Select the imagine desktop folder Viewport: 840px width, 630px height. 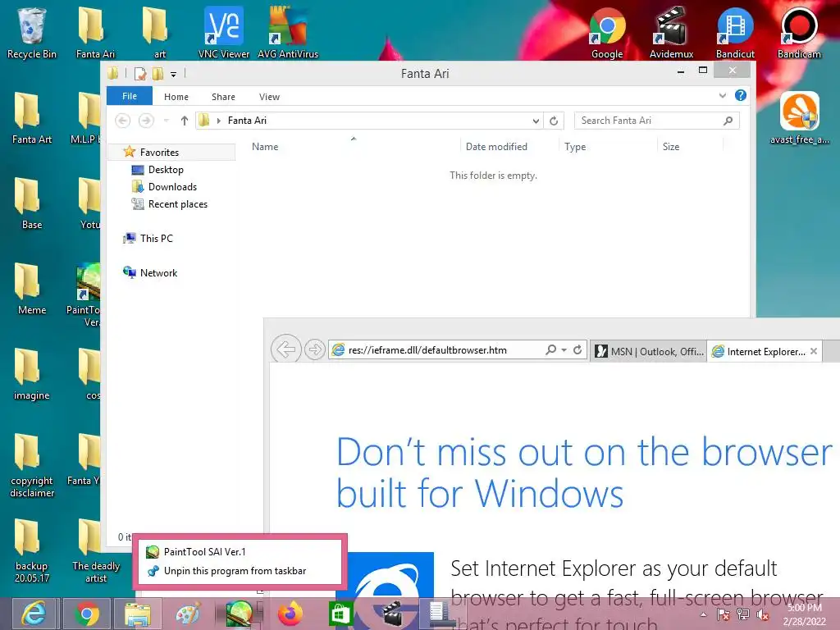point(32,374)
